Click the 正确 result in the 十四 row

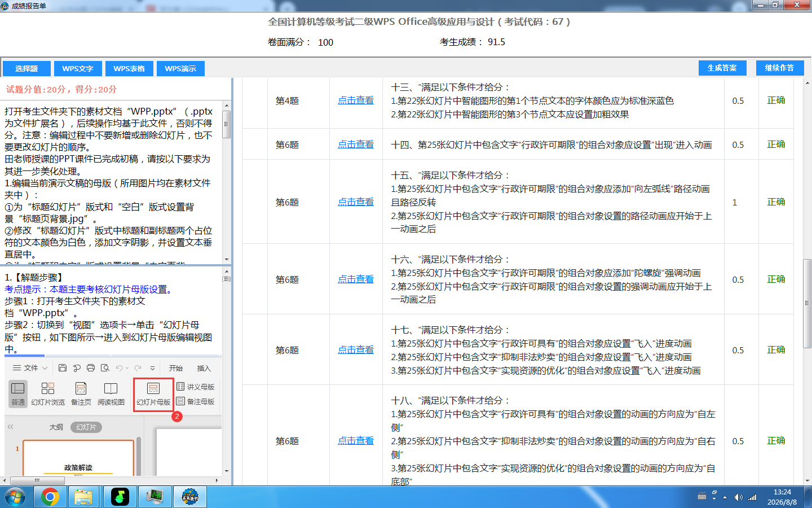click(776, 144)
